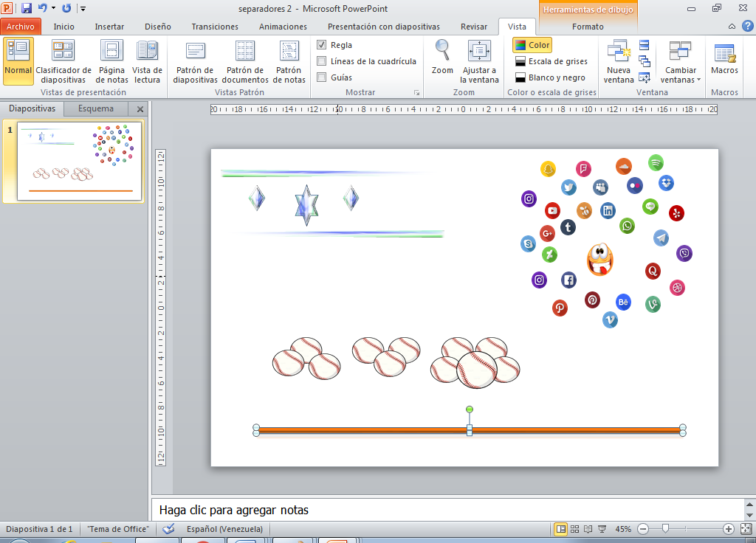Open reading view from status bar
This screenshot has width=756, height=543.
click(x=588, y=529)
